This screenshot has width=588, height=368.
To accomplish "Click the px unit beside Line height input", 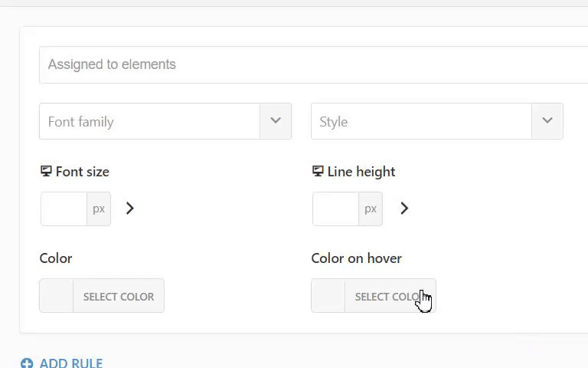I will pos(371,209).
